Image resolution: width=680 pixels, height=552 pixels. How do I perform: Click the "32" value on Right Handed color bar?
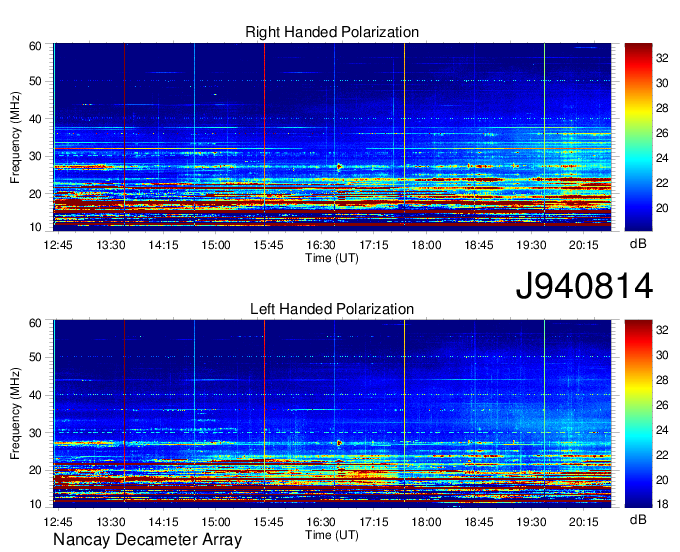click(662, 58)
